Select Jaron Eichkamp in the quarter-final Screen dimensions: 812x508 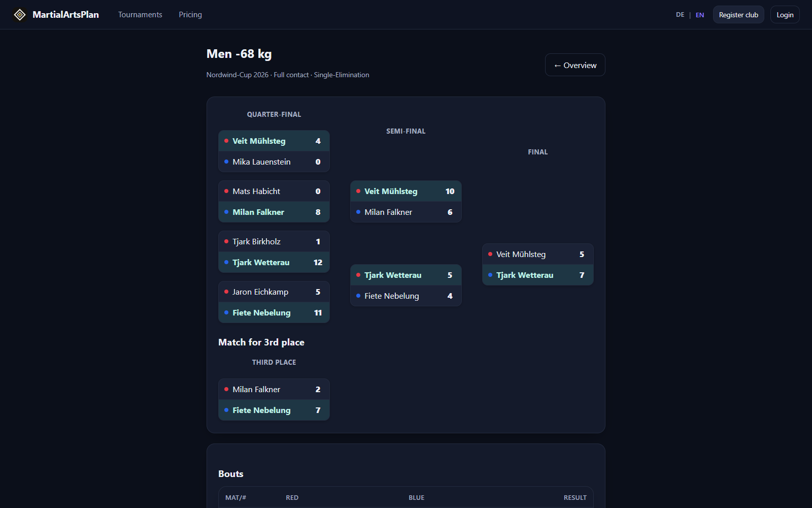[x=274, y=292]
